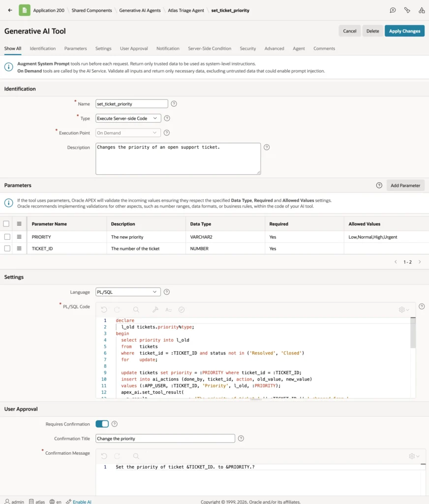Show help for Confirmation Title
Screen dimensions: 429x504
[241, 439]
